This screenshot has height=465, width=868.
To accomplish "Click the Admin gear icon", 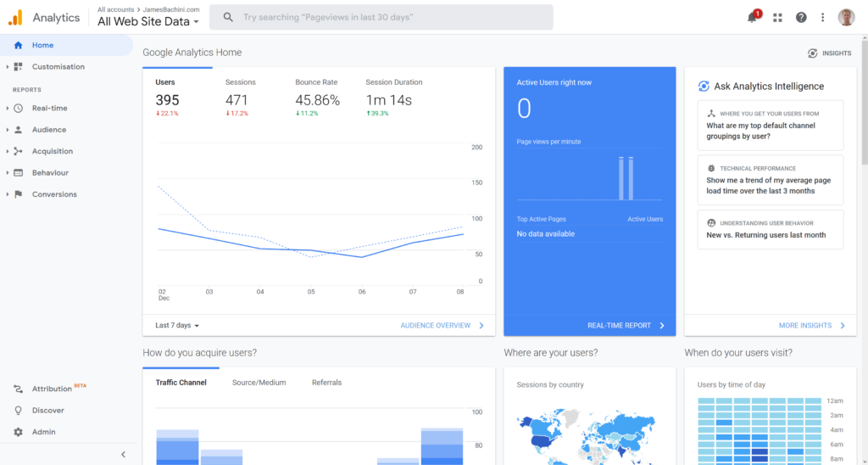I will coord(19,432).
